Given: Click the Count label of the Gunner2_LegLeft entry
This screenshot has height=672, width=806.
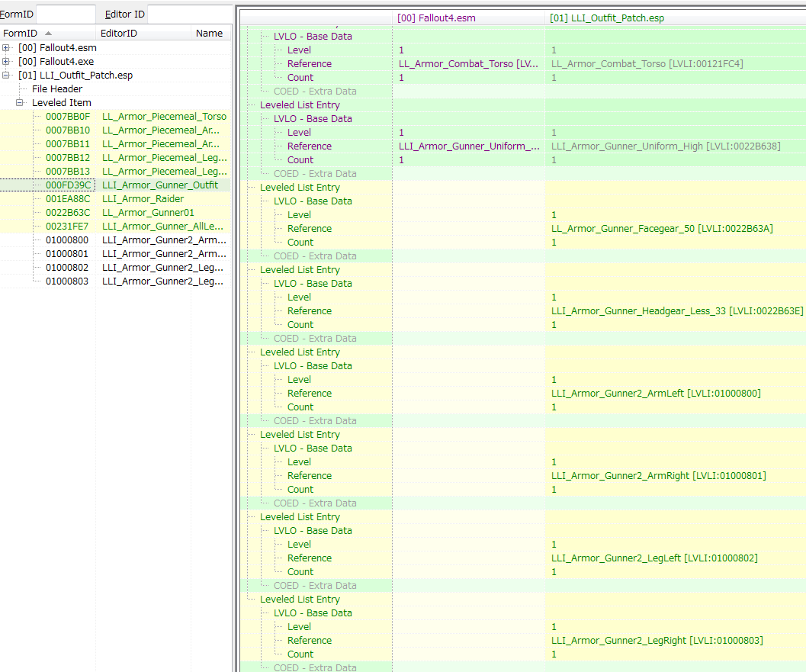Looking at the screenshot, I should click(x=300, y=572).
